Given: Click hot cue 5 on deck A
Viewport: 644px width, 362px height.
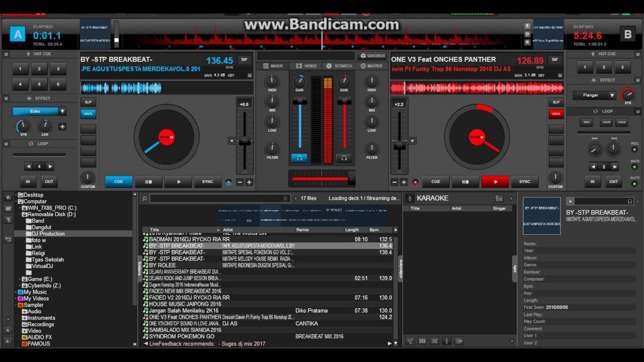Looking at the screenshot, I should 39,84.
